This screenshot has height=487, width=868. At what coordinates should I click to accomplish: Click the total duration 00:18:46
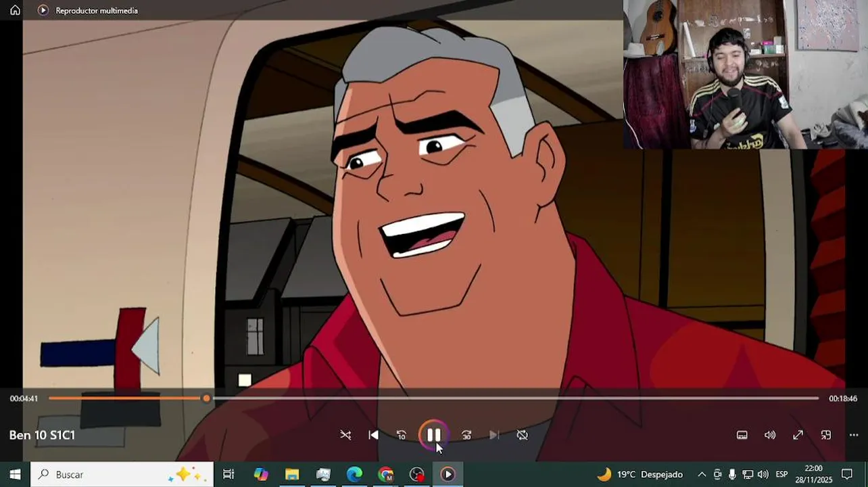click(x=843, y=398)
